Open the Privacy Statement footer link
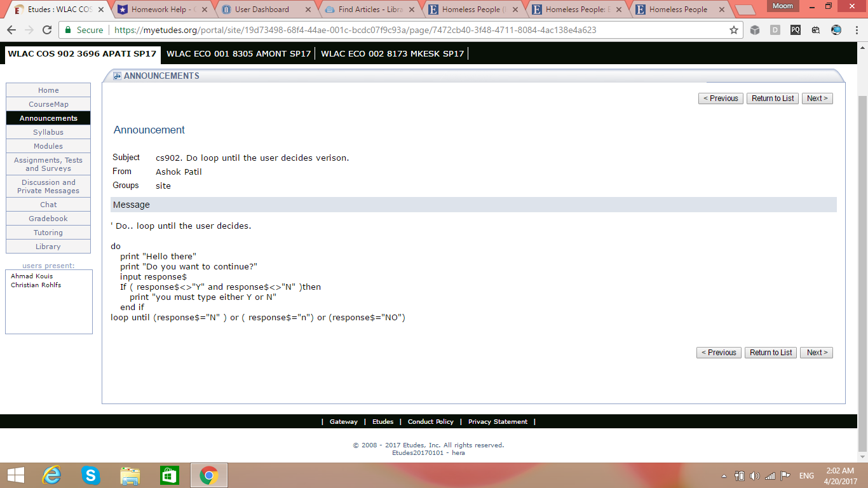This screenshot has height=488, width=868. [x=498, y=422]
